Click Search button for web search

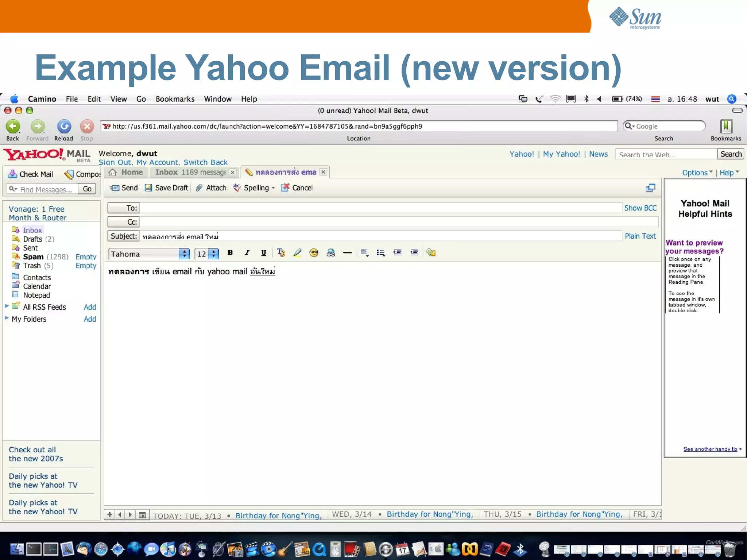pos(731,154)
